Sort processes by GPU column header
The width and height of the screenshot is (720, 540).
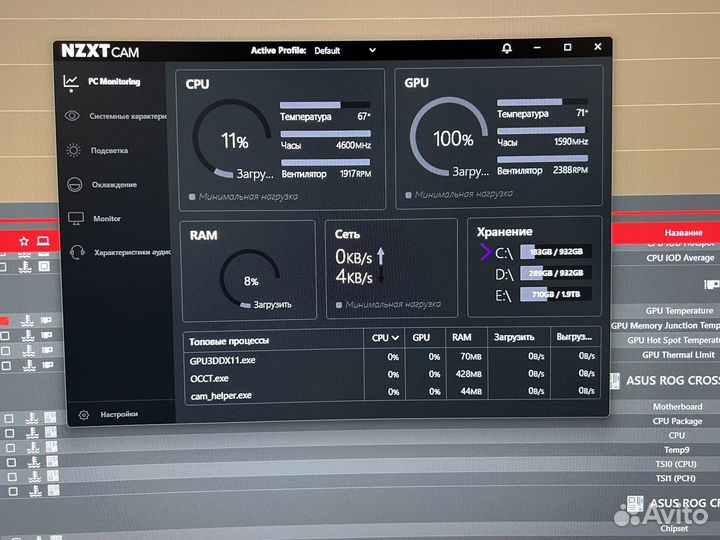pyautogui.click(x=421, y=338)
